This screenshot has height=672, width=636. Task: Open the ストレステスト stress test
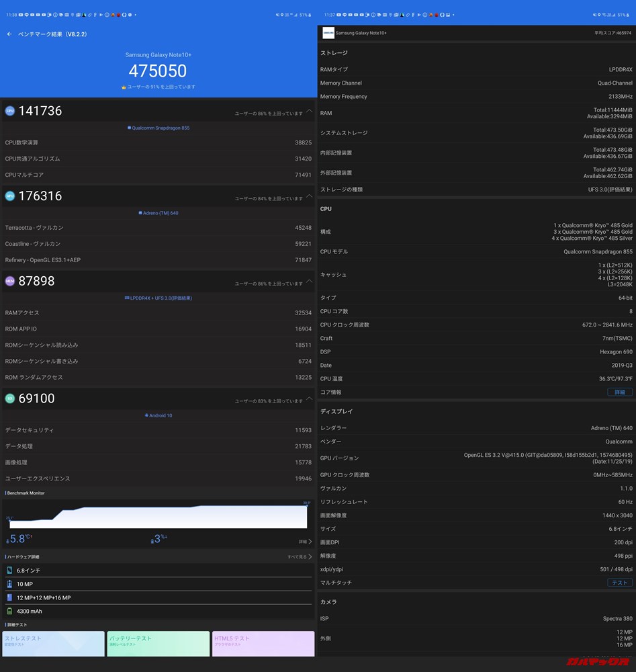53,643
